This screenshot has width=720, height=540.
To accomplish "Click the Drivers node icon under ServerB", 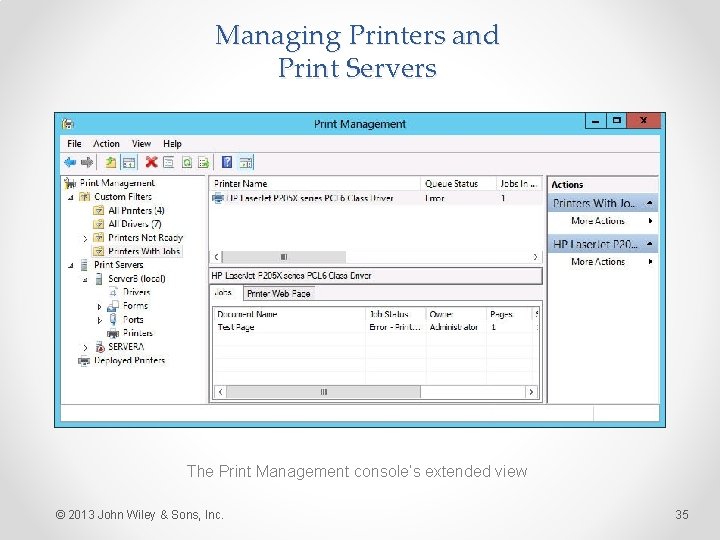I will click(x=113, y=292).
